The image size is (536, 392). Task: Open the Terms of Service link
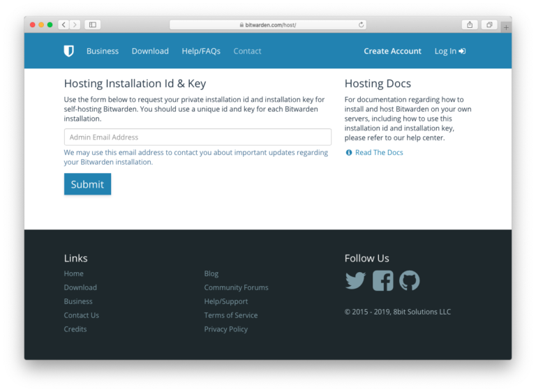231,315
